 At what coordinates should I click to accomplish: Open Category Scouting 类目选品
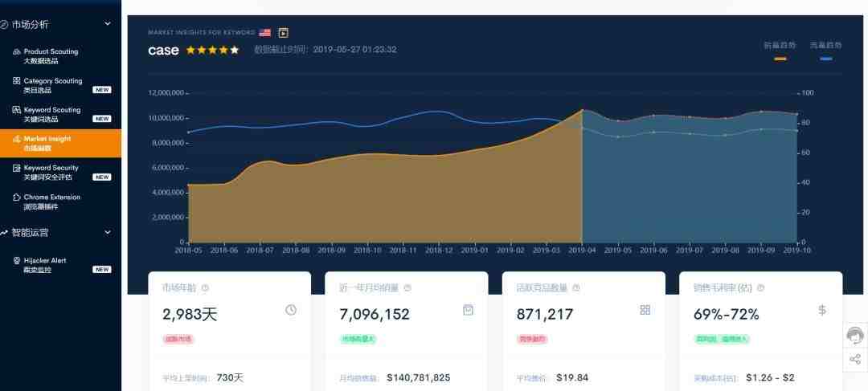coord(52,85)
